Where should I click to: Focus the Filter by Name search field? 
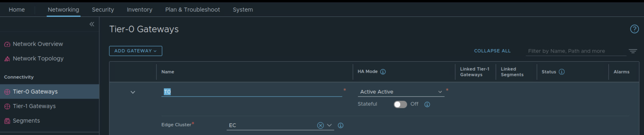[x=575, y=51]
